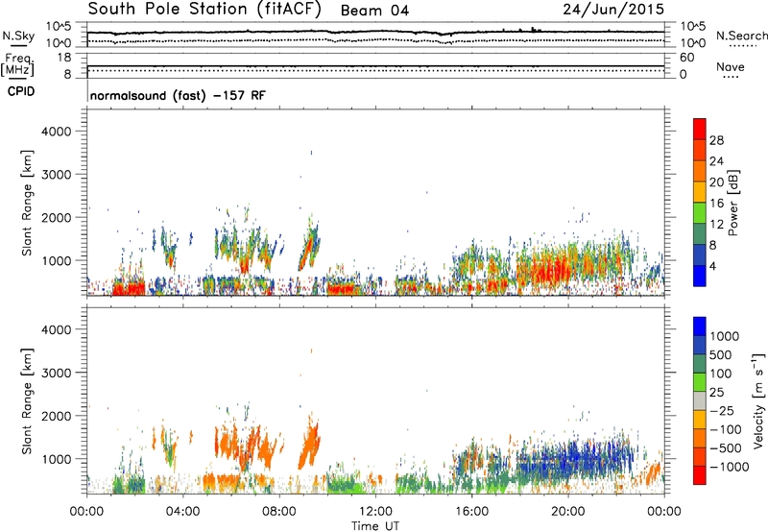This screenshot has width=768, height=532.
Task: Click the '100' value on Velocity colorbar
Action: (721, 374)
